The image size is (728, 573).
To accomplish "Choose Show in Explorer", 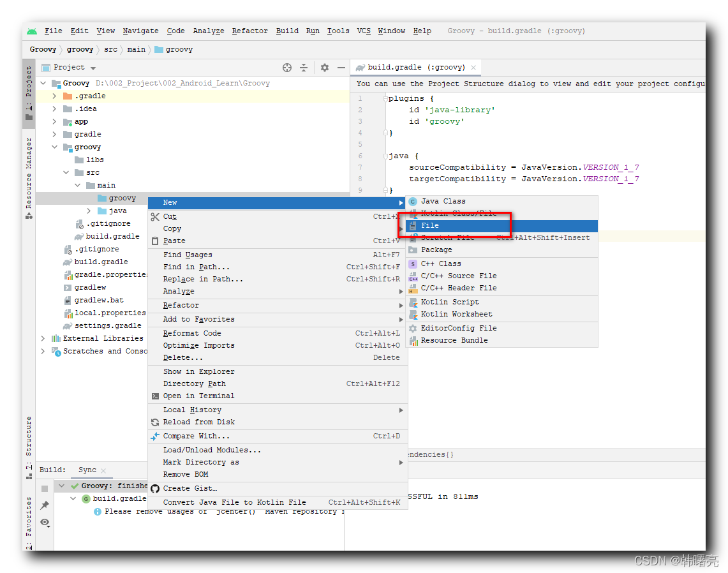I will [278, 372].
